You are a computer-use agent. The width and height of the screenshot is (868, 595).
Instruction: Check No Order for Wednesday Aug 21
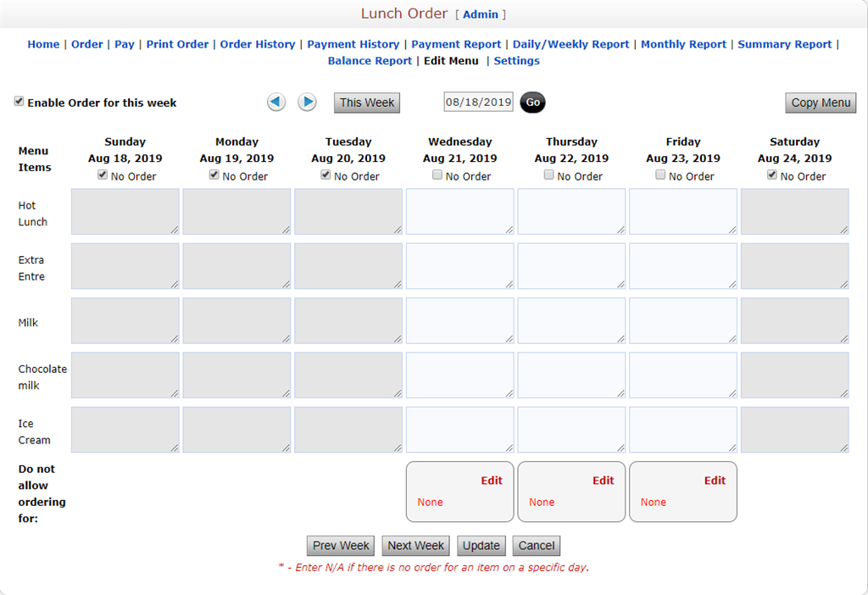click(x=437, y=174)
